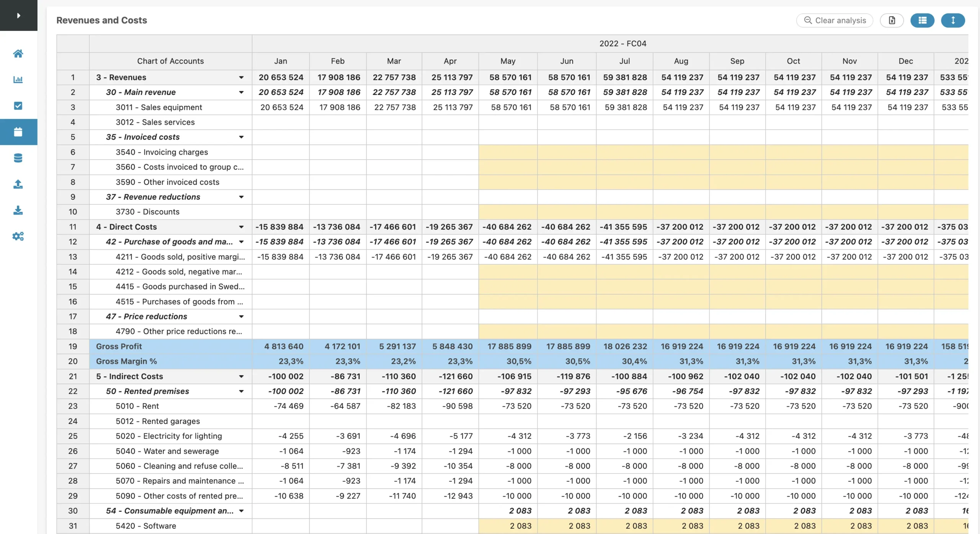Click row number 19
This screenshot has width=980, height=534.
tap(73, 346)
